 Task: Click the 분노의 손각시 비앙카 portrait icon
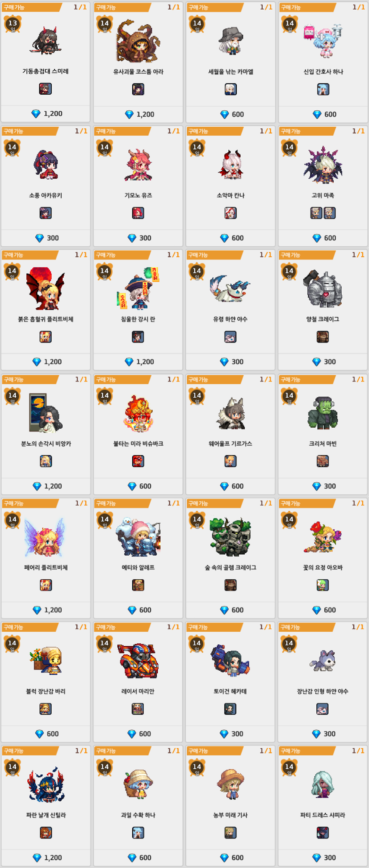click(x=46, y=461)
